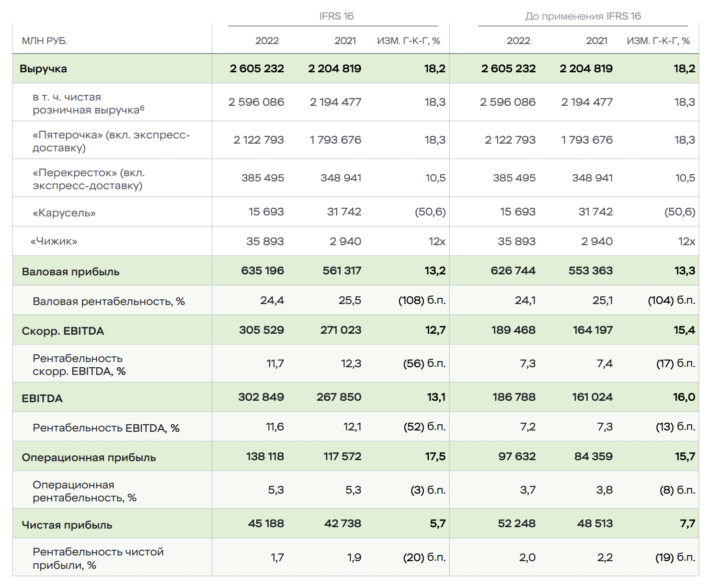Select EBITDA value '302 849'

click(x=261, y=397)
